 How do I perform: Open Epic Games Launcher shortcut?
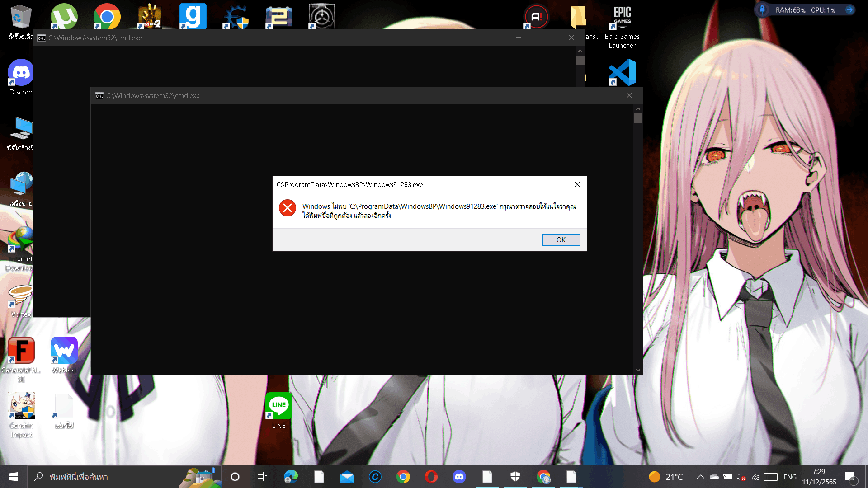622,18
